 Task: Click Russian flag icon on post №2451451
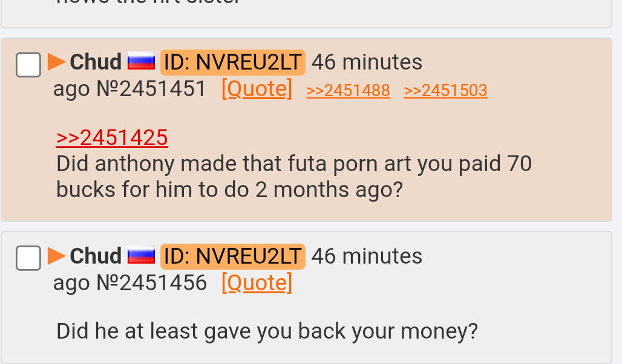click(x=141, y=62)
